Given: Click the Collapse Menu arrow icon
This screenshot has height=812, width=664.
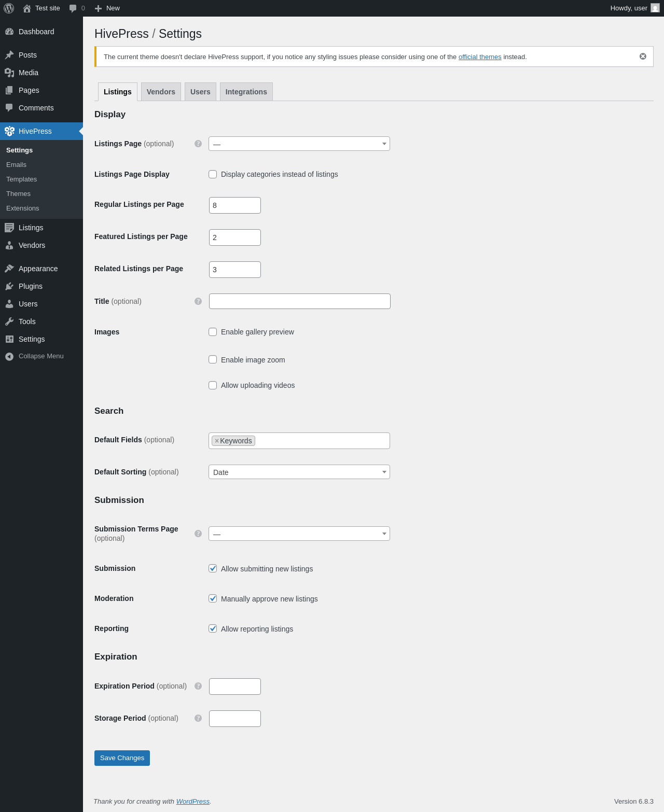Looking at the screenshot, I should (x=9, y=356).
